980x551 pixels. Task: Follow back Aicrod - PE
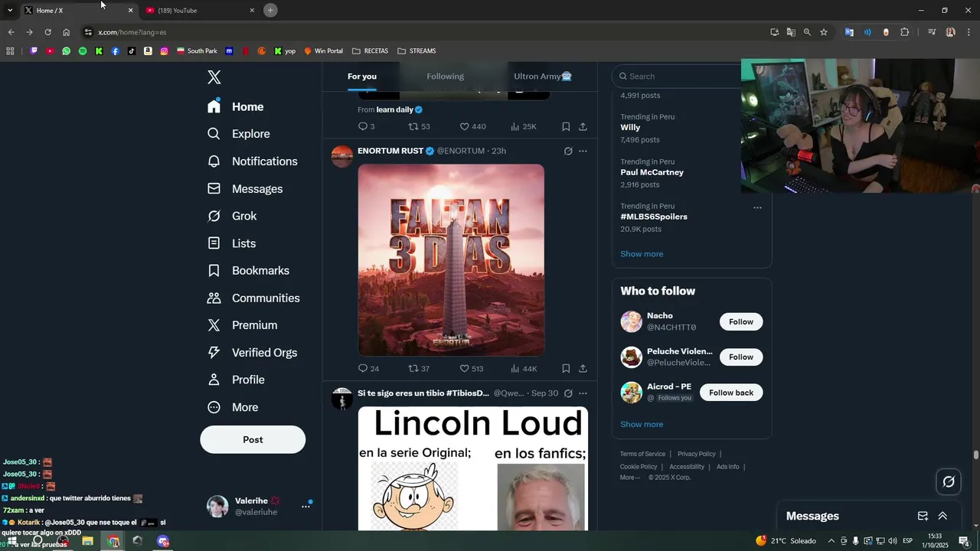tap(731, 393)
